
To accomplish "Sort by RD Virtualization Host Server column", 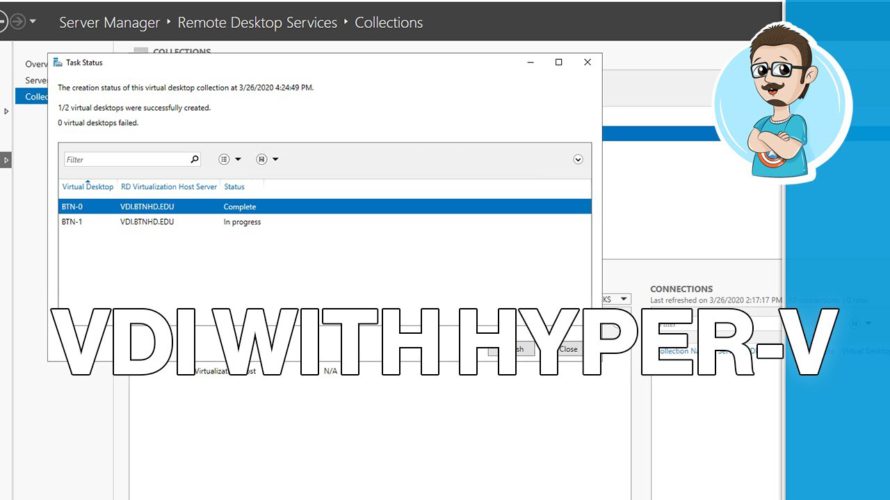I will 169,187.
